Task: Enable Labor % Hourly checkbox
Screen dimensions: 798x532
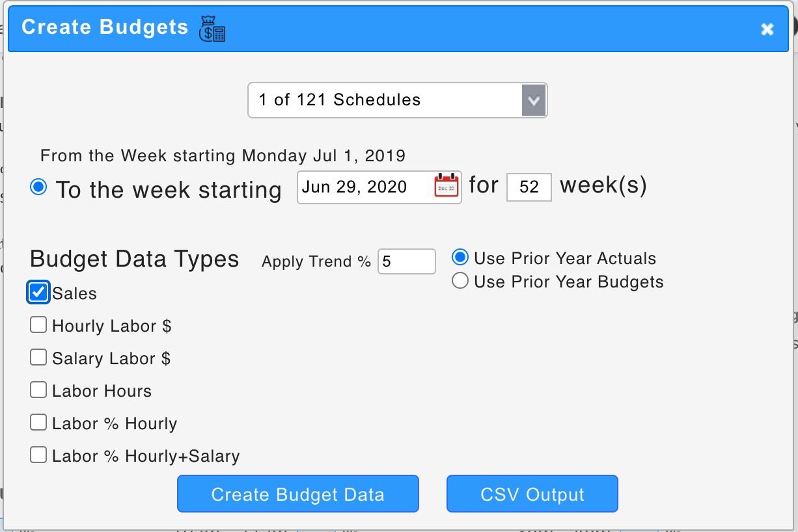Action: click(x=38, y=422)
